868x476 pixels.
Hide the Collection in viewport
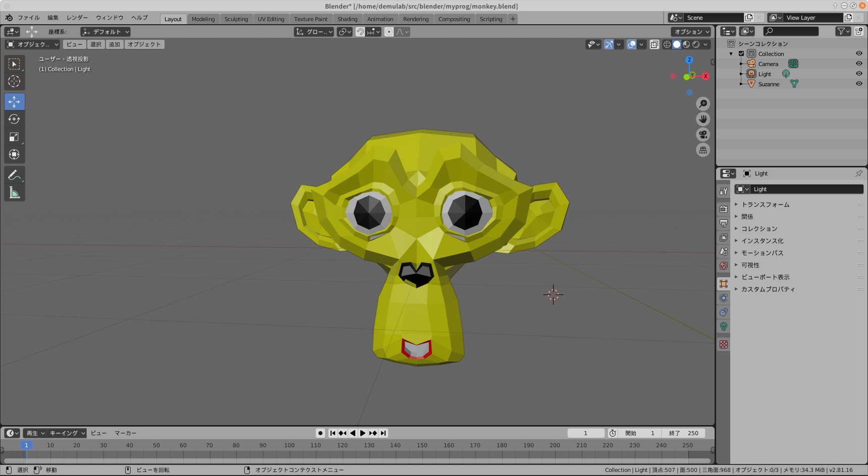pos(859,53)
